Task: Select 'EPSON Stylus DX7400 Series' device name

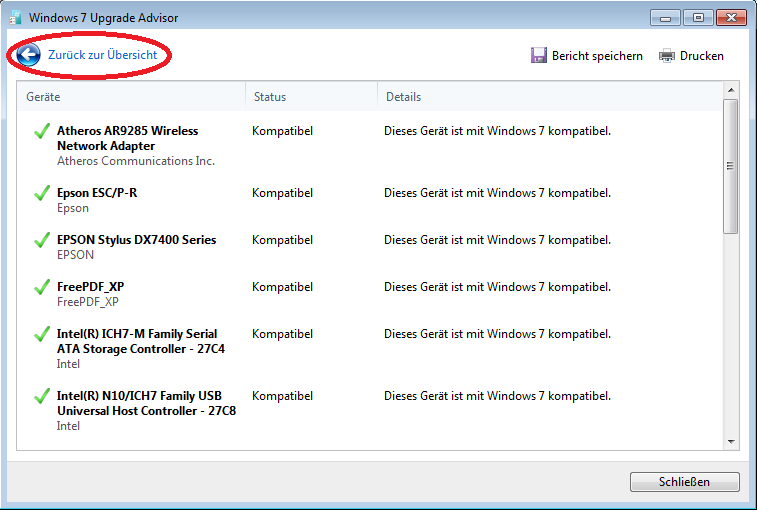Action: [x=137, y=240]
